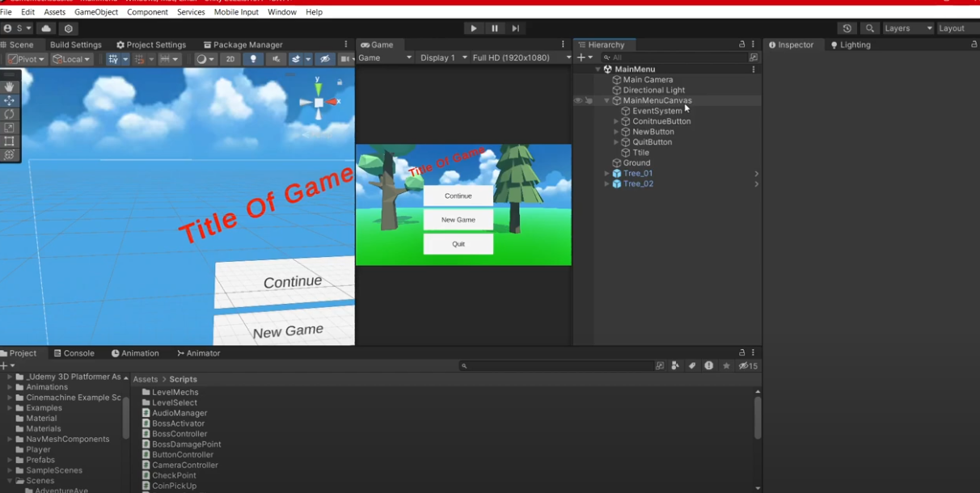Select the Scale tool in Scene toolbar
Image resolution: width=980 pixels, height=493 pixels.
point(10,128)
